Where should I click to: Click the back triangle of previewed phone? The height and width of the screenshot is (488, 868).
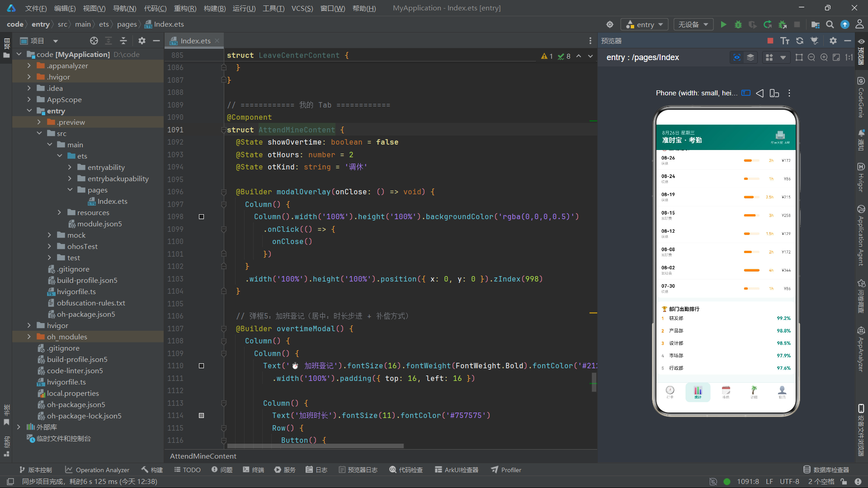[x=760, y=93]
